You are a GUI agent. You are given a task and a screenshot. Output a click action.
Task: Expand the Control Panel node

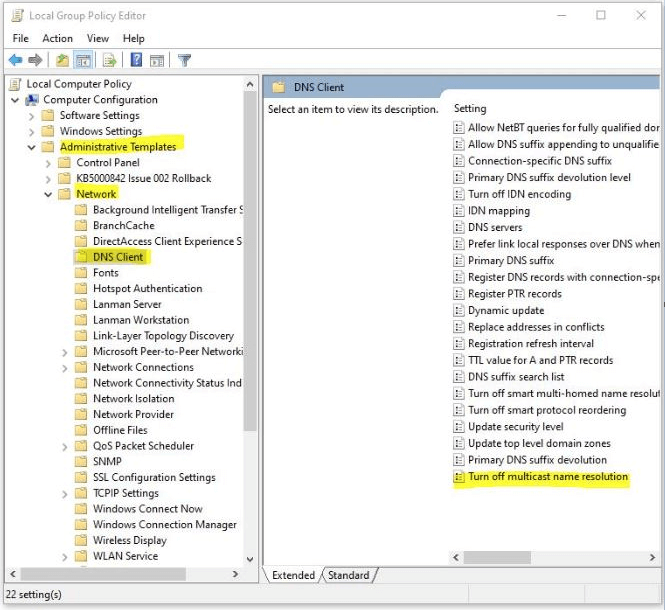[48, 163]
